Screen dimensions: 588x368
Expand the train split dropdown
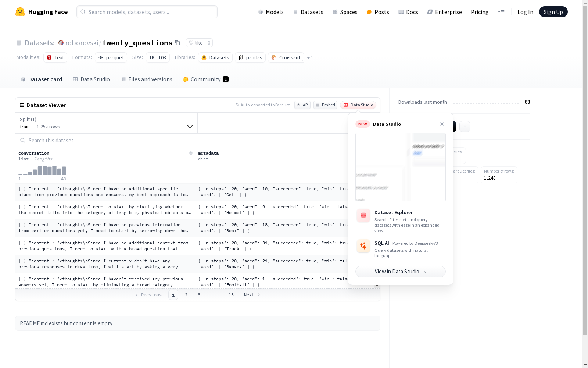(x=106, y=123)
